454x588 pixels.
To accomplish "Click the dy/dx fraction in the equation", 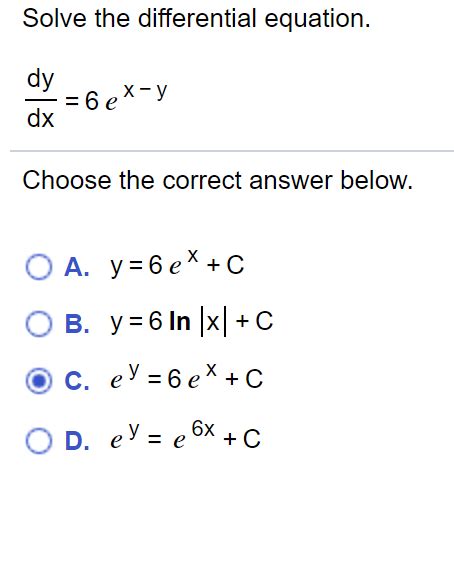I will (x=40, y=99).
